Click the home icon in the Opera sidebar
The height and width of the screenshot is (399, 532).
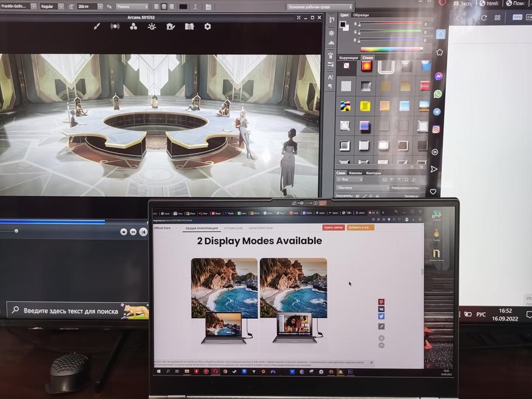coord(441,34)
